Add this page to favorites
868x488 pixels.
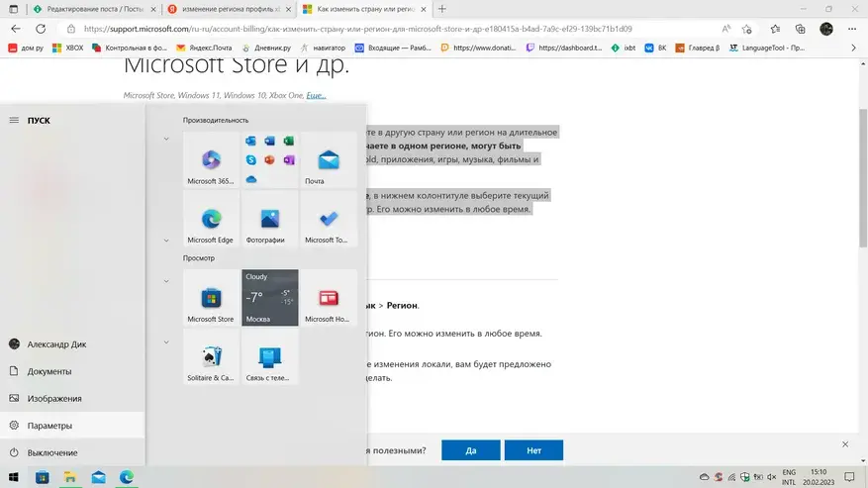pos(747,29)
